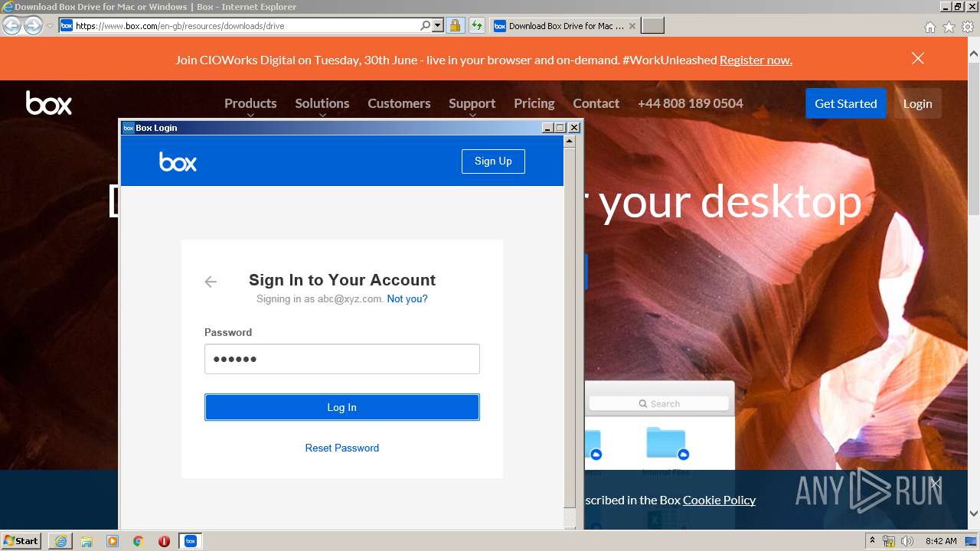Click the Get Started button
Screen dimensions: 980x551
pyautogui.click(x=845, y=103)
